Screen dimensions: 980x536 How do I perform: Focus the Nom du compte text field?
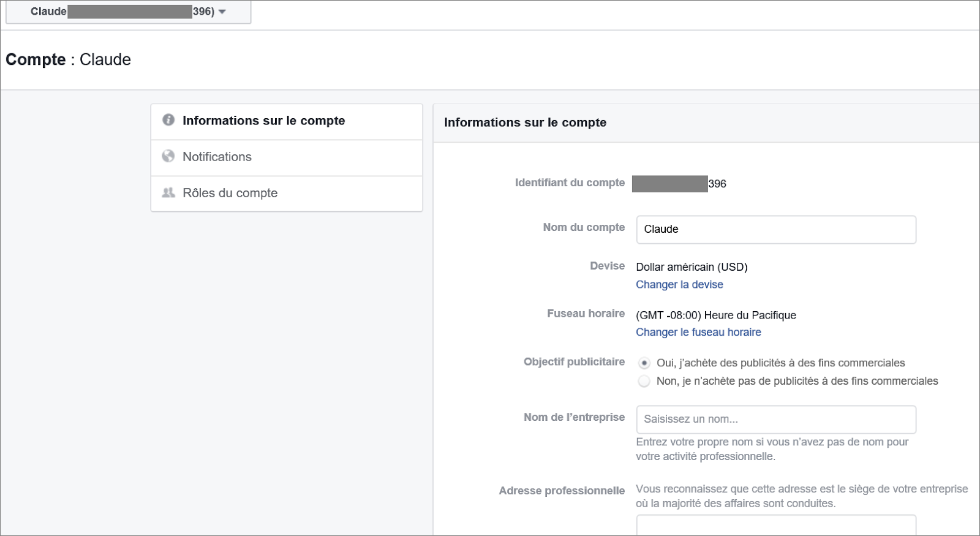pyautogui.click(x=775, y=229)
